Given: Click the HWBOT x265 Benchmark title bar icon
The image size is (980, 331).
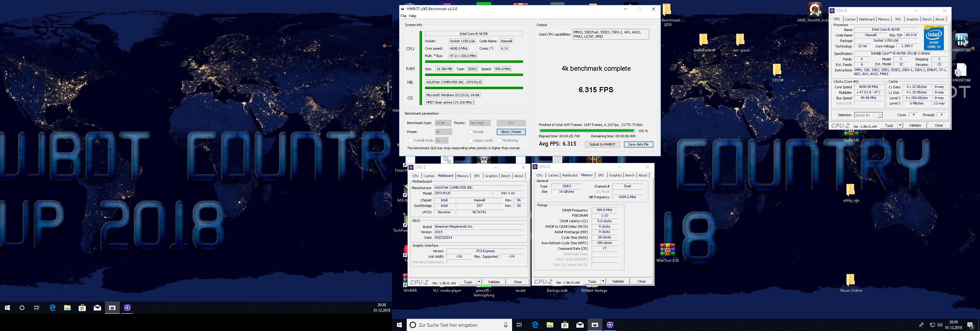Looking at the screenshot, I should pos(402,8).
